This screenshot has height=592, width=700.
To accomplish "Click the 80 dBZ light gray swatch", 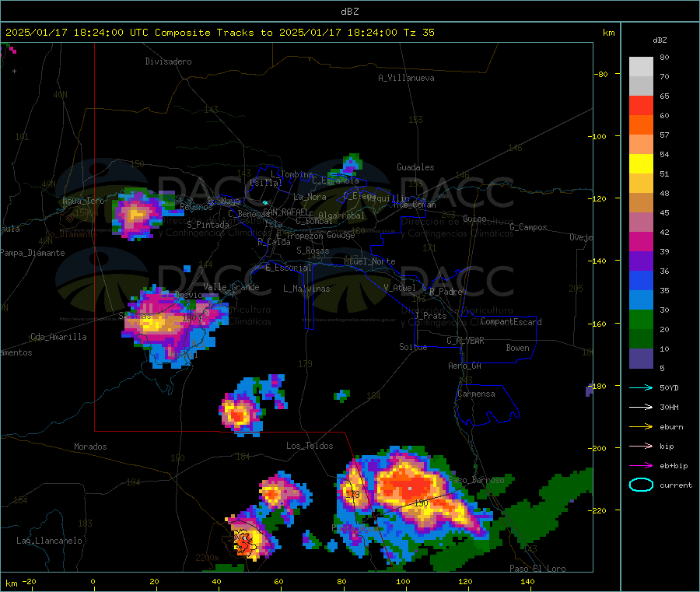I will [641, 67].
